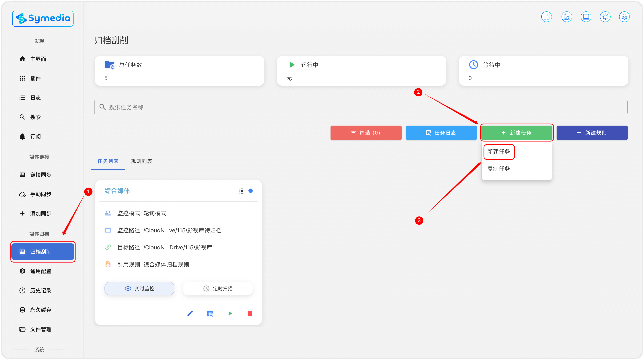The height and width of the screenshot is (360, 644).
Task: Open the dashboard widgets icon in top bar
Action: 546,17
